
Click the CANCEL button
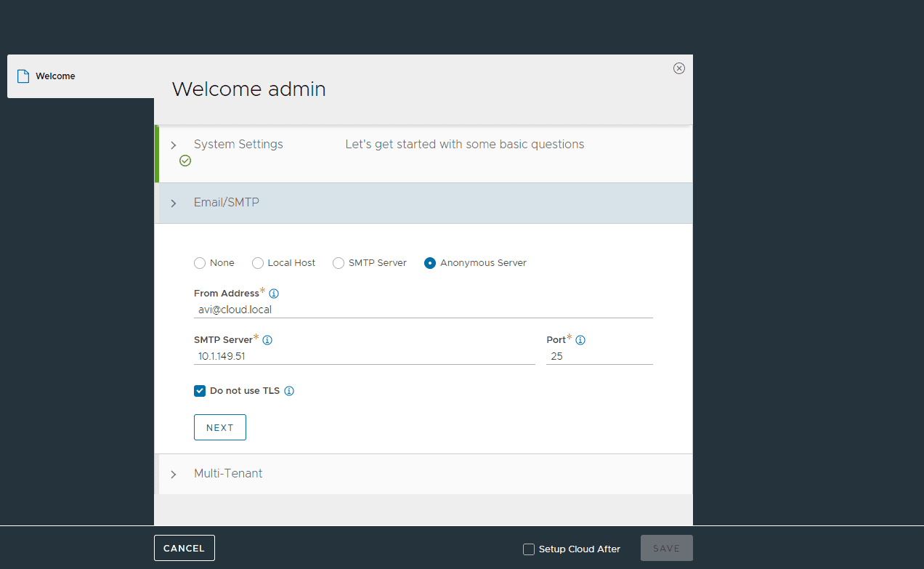pyautogui.click(x=185, y=548)
